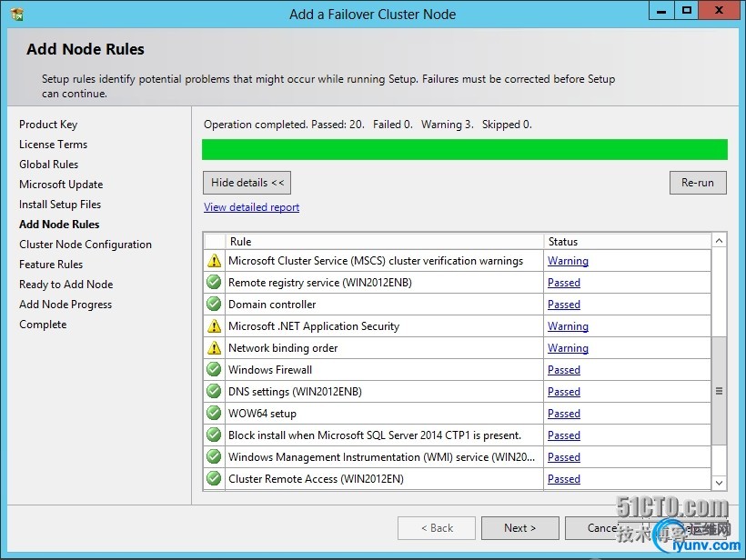Click 'Microsoft .NET Application Security' rule text
The height and width of the screenshot is (560, 746).
(x=314, y=326)
